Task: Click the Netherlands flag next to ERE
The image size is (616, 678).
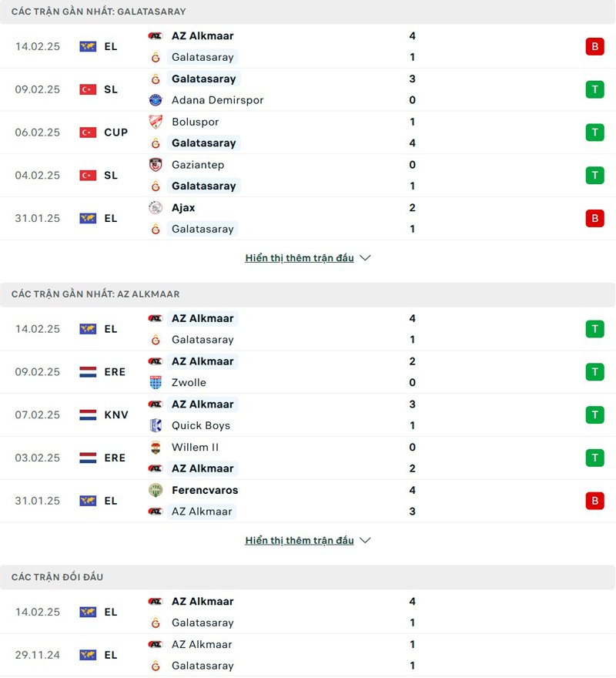Action: point(87,371)
